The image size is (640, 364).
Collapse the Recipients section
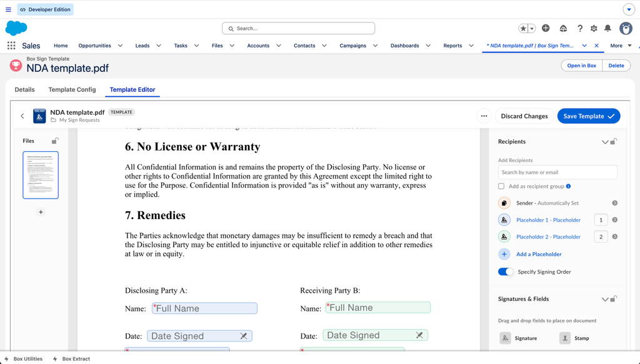[605, 142]
